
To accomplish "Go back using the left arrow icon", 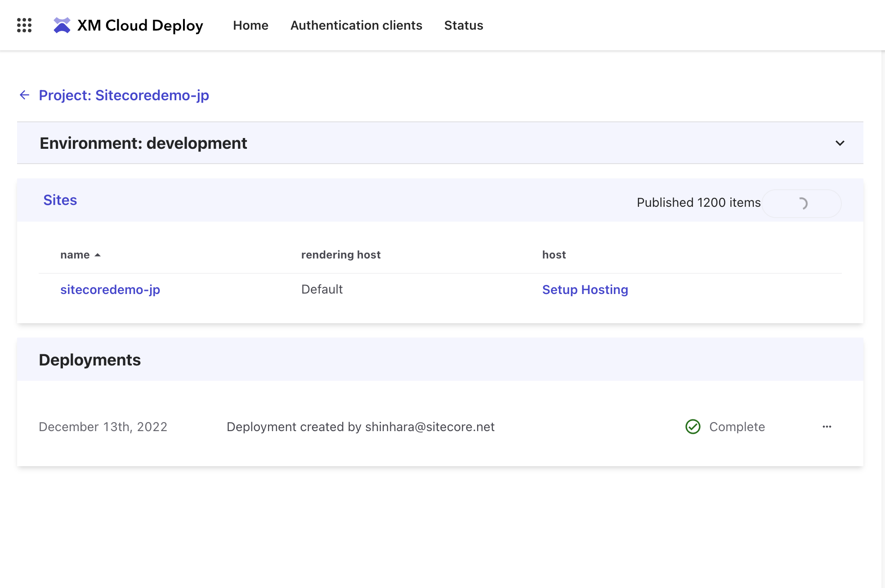I will coord(25,95).
